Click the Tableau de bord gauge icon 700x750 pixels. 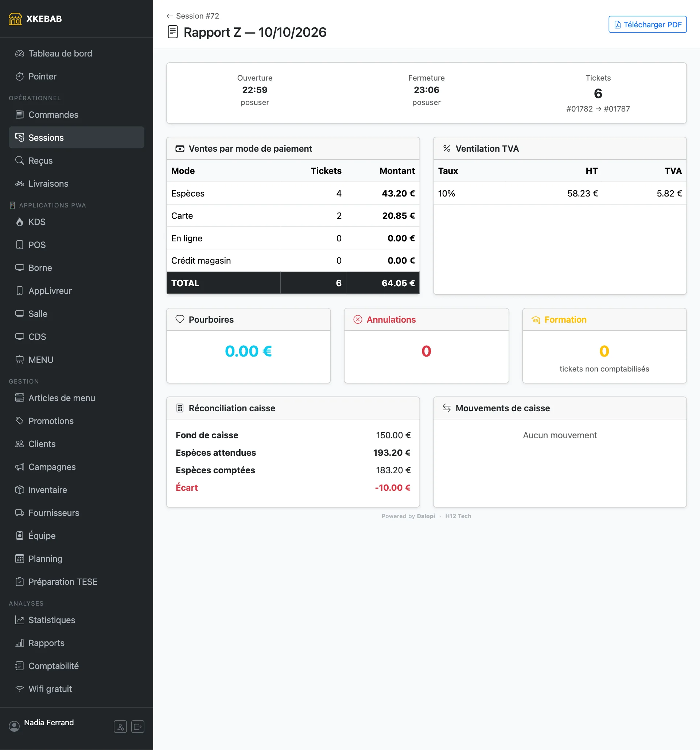coord(20,54)
